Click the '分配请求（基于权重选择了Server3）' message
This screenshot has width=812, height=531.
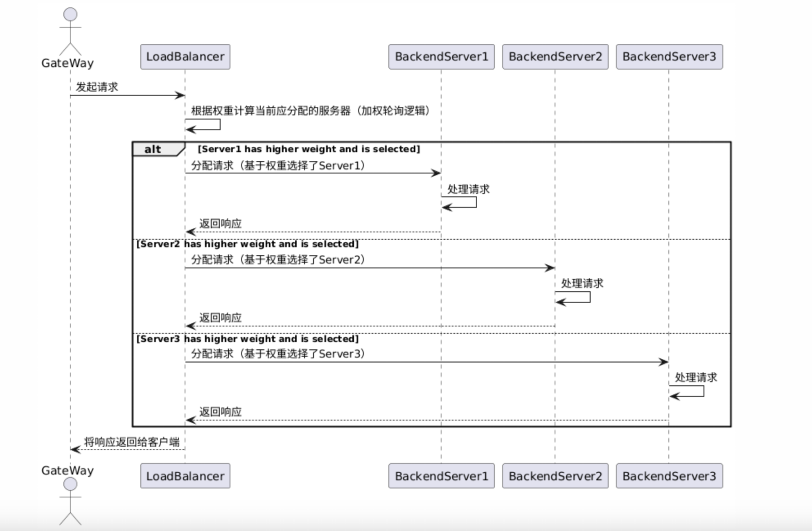coord(278,354)
